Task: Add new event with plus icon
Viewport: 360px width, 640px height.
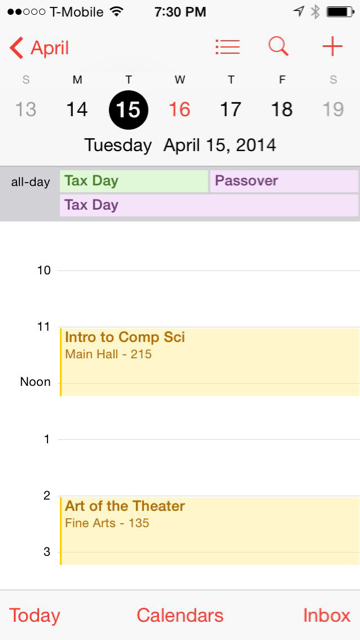Action: tap(332, 47)
